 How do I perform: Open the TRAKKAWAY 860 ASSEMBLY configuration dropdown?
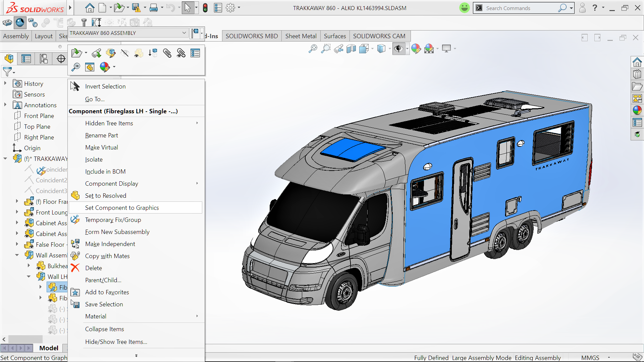[184, 33]
